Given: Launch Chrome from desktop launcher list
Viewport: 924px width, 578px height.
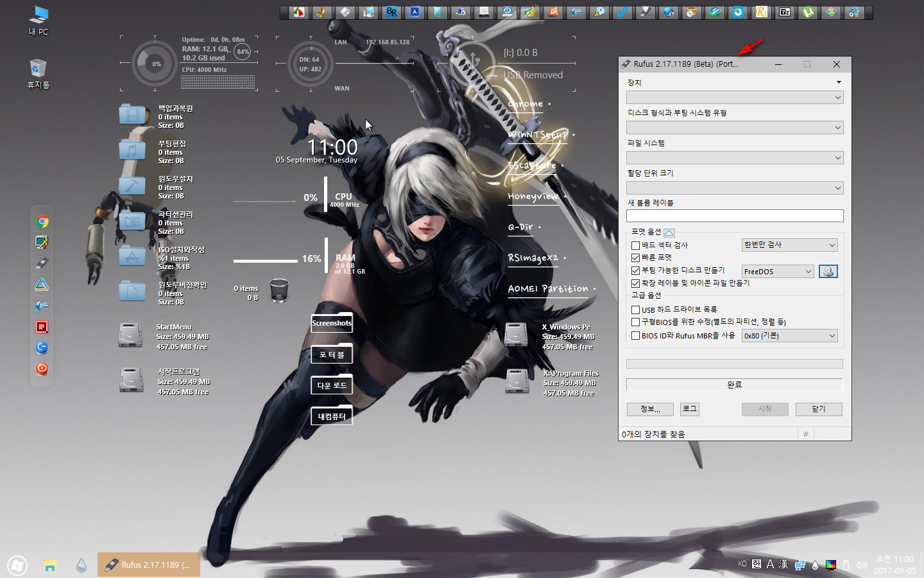Looking at the screenshot, I should (526, 104).
